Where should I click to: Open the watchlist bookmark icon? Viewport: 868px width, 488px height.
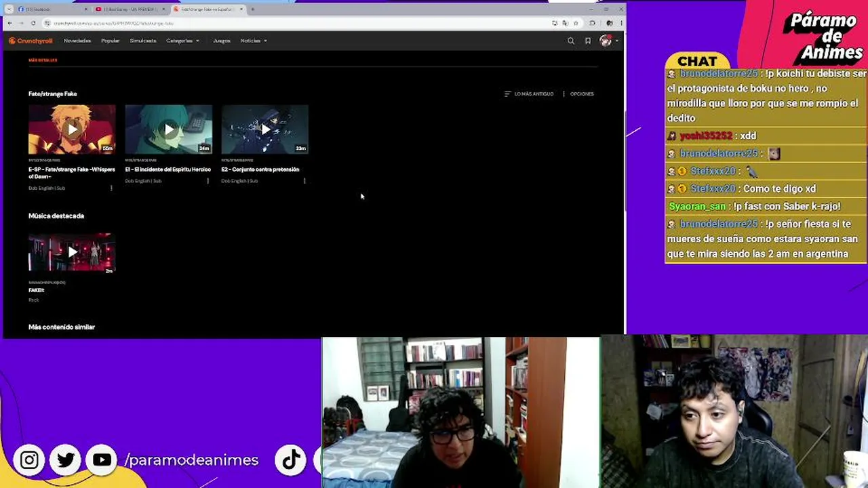588,41
